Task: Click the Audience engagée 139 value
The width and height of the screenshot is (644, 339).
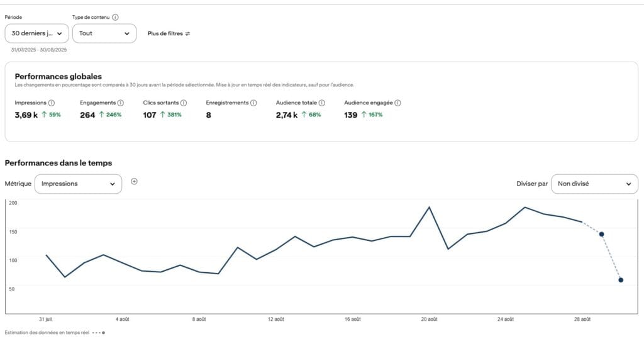Action: click(351, 115)
